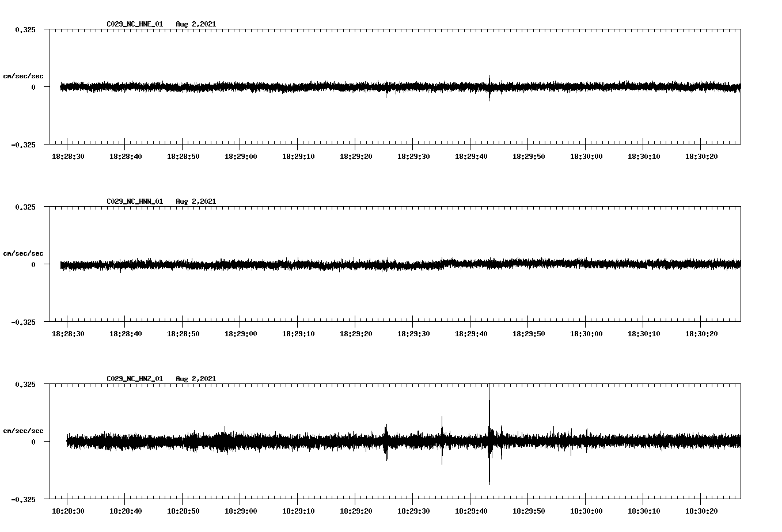Screen dimensions: 782x532
Task: Click the C029_NC_HNZ_01 channel title
Action: pyautogui.click(x=135, y=379)
